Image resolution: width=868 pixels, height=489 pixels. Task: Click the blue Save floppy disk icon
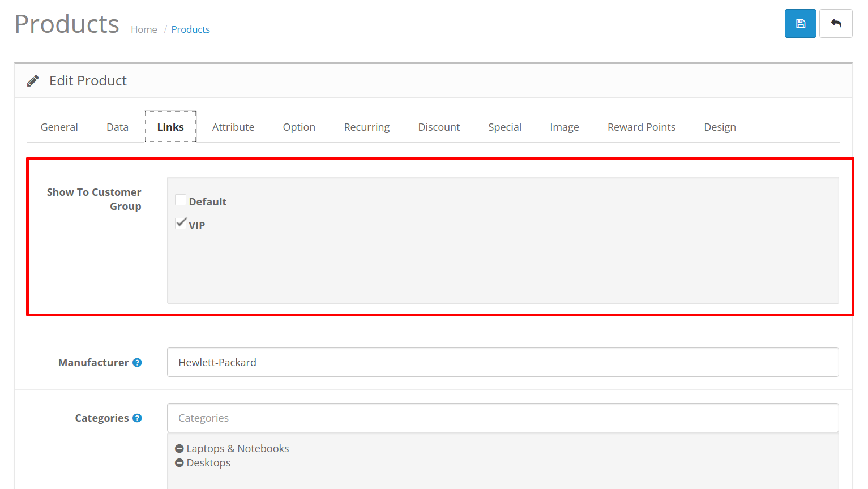point(800,24)
